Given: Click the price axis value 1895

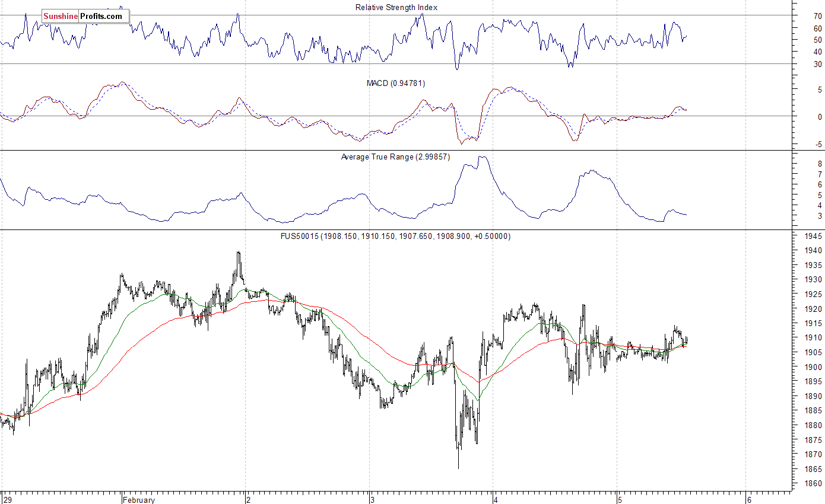Looking at the screenshot, I should (x=814, y=382).
